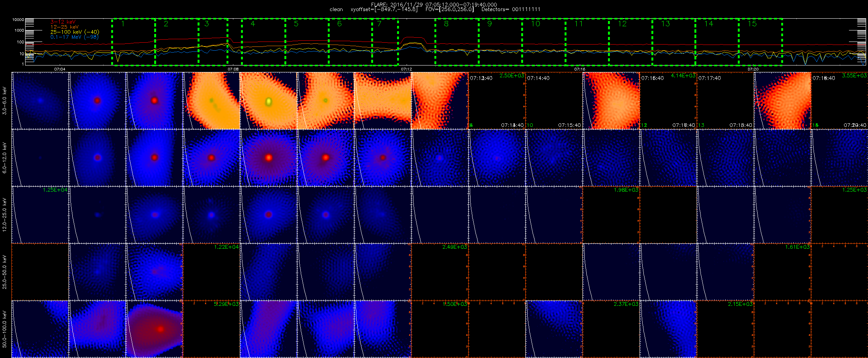Click the orange 12-25 keV legend entry

pyautogui.click(x=64, y=27)
